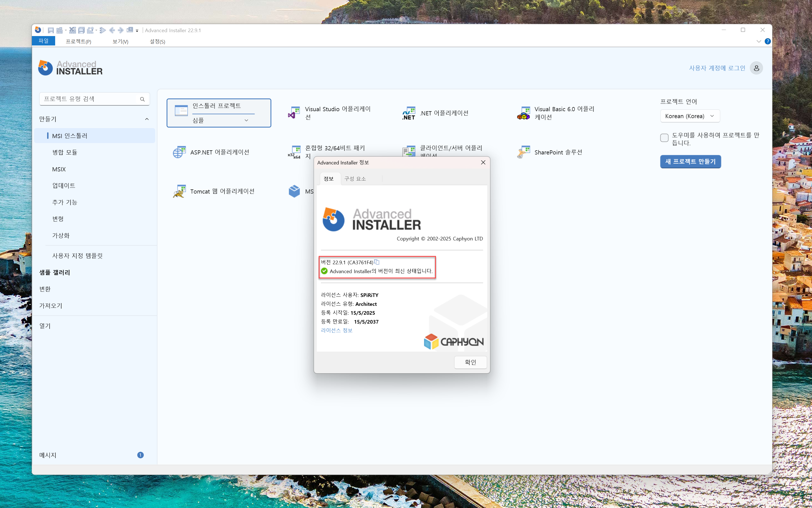Open the Korean (Korea) language dropdown
Image resolution: width=812 pixels, height=508 pixels.
[x=690, y=116]
